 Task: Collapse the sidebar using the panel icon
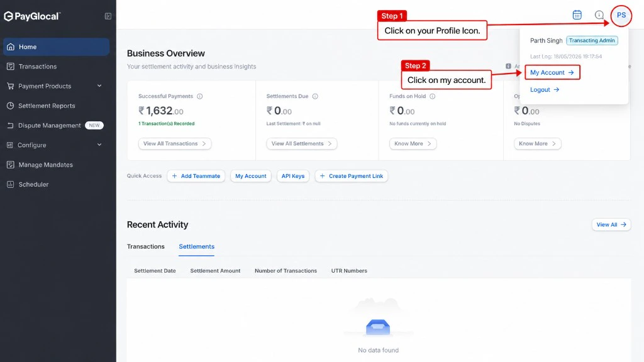coord(108,16)
